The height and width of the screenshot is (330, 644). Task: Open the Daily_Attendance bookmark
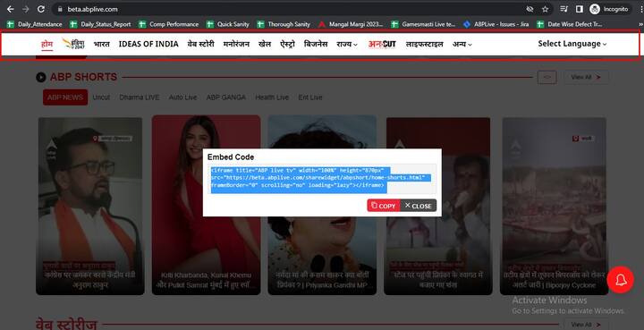pyautogui.click(x=35, y=24)
